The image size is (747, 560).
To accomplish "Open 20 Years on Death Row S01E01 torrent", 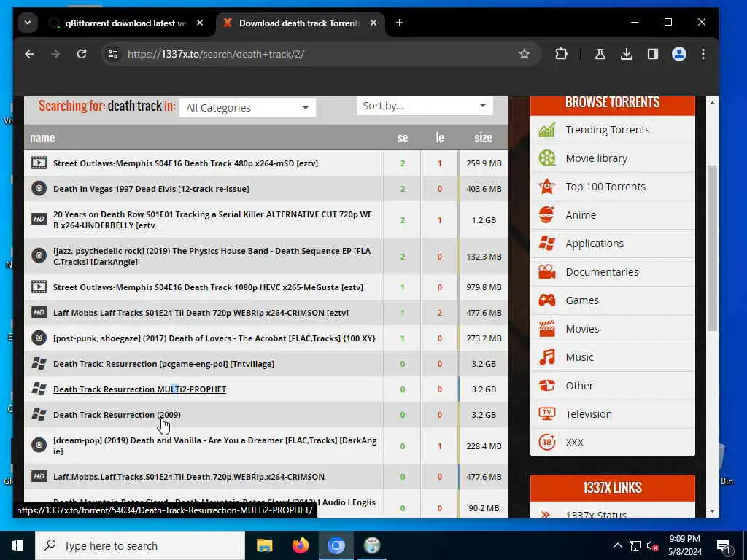I will point(212,219).
